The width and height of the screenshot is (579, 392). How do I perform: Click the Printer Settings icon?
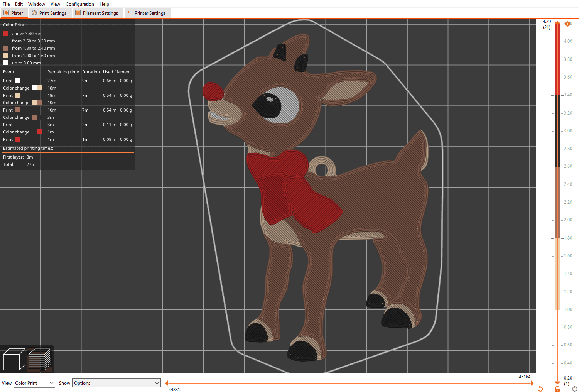click(x=130, y=13)
